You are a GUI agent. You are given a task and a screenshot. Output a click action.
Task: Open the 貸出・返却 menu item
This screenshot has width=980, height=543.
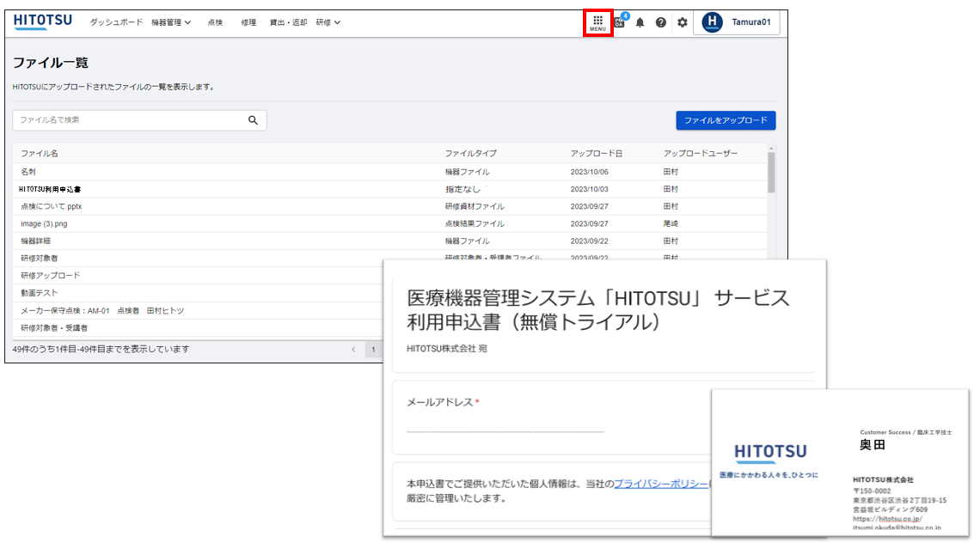tap(288, 22)
